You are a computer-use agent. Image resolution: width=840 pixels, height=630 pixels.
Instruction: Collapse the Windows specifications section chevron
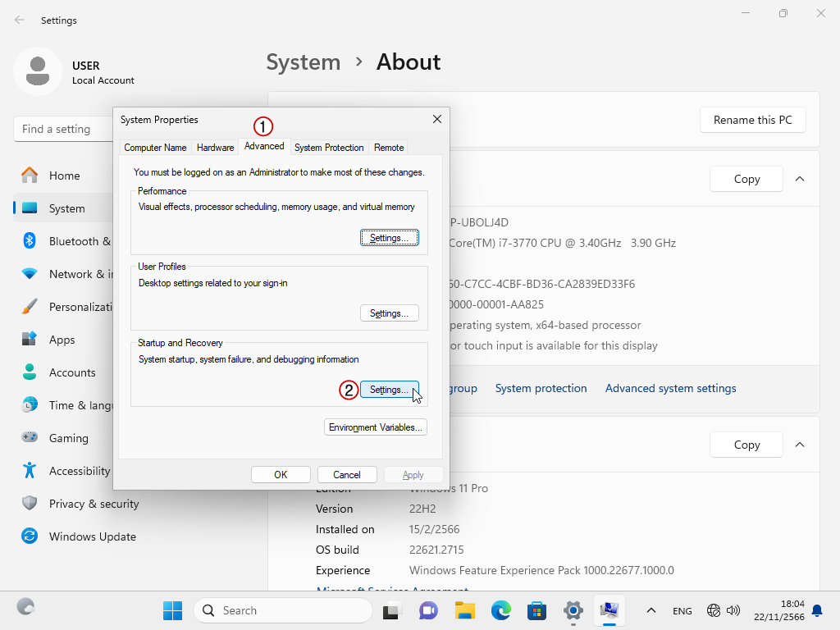(x=800, y=445)
